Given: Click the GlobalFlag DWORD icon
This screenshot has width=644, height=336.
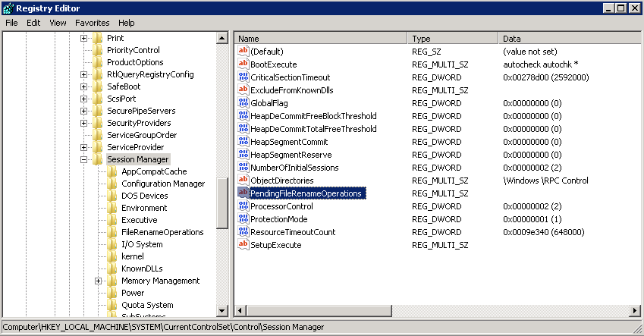Looking at the screenshot, I should (x=243, y=102).
